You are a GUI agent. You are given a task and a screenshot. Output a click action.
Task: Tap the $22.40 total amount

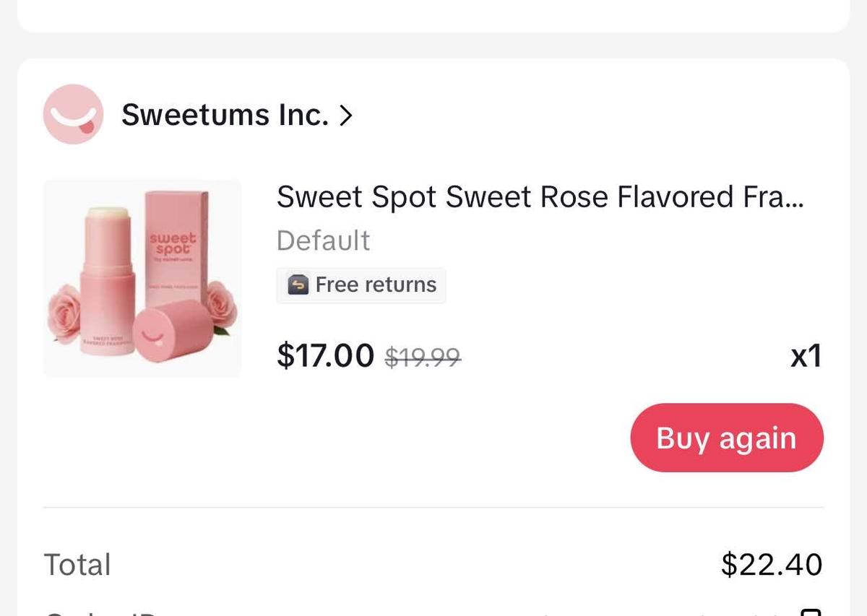[772, 565]
